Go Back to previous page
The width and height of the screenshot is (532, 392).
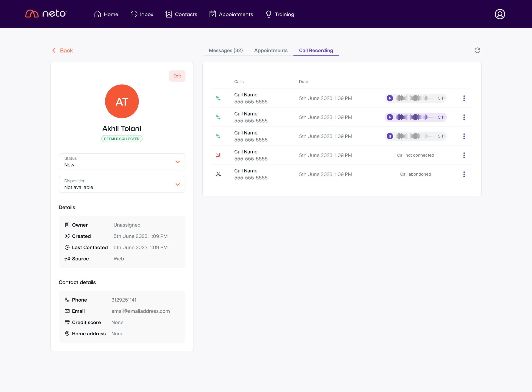click(63, 50)
